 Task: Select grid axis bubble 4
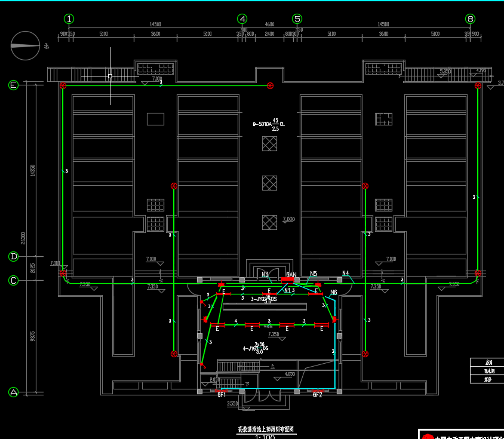click(x=242, y=19)
